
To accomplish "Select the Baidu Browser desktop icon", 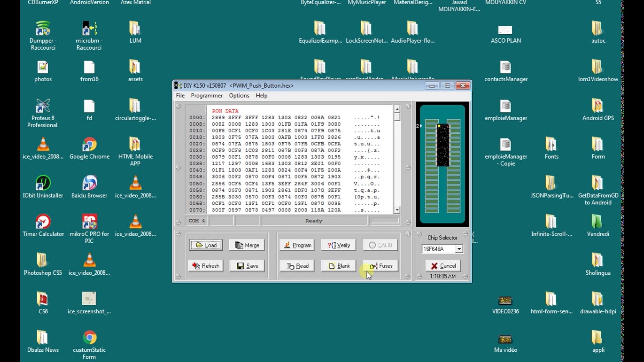I will 89,187.
